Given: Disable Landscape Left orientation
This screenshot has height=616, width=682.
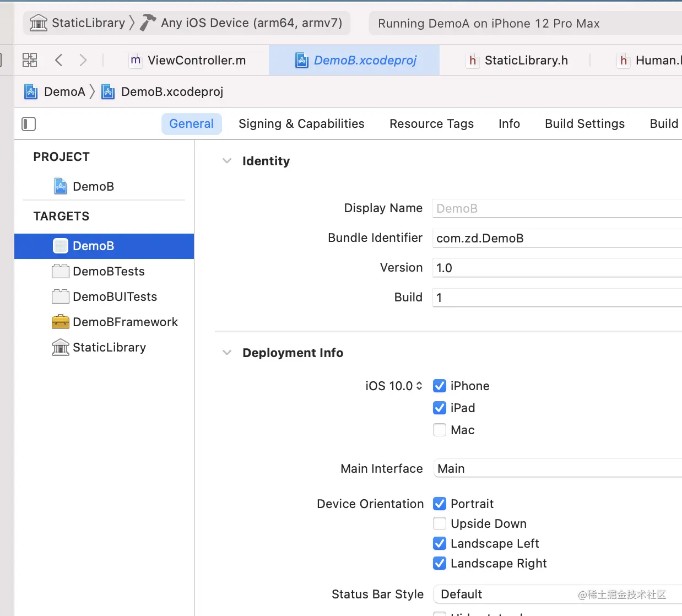Looking at the screenshot, I should tap(440, 543).
